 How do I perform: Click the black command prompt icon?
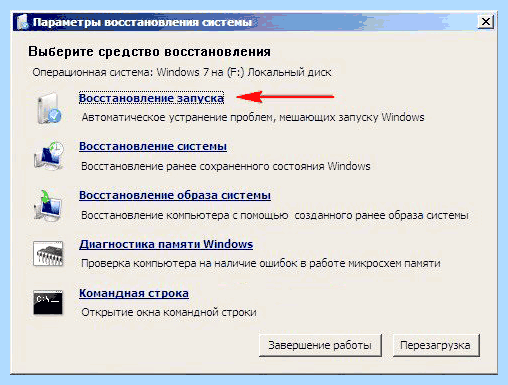coord(48,302)
